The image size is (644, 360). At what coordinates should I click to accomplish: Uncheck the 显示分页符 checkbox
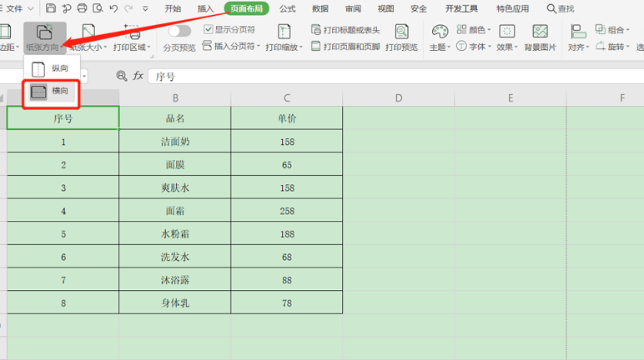pos(209,29)
